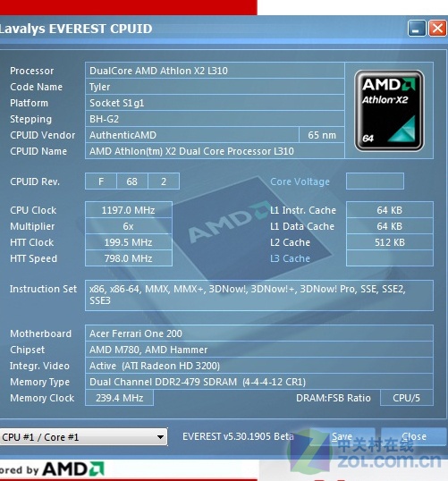
Task: Click CPUID vendor 'AuthenticAMD'
Action: coord(192,135)
